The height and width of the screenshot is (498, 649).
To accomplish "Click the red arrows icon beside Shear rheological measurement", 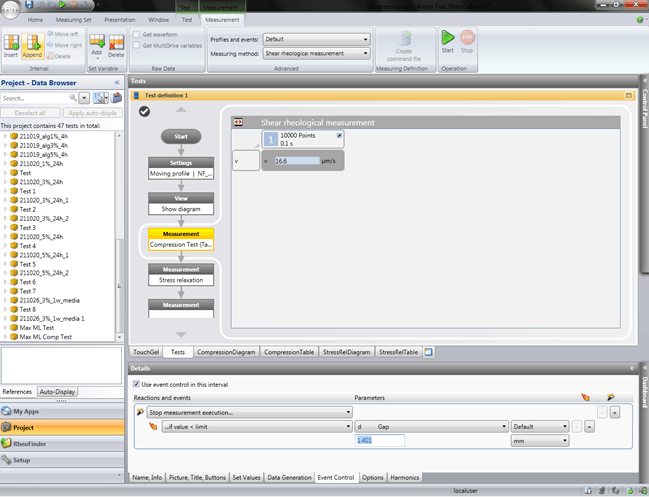I will click(239, 122).
